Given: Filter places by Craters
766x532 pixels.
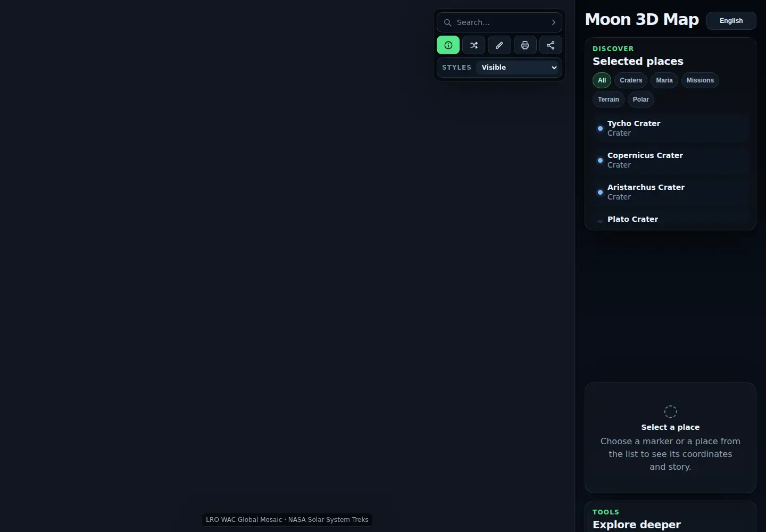Looking at the screenshot, I should (631, 80).
